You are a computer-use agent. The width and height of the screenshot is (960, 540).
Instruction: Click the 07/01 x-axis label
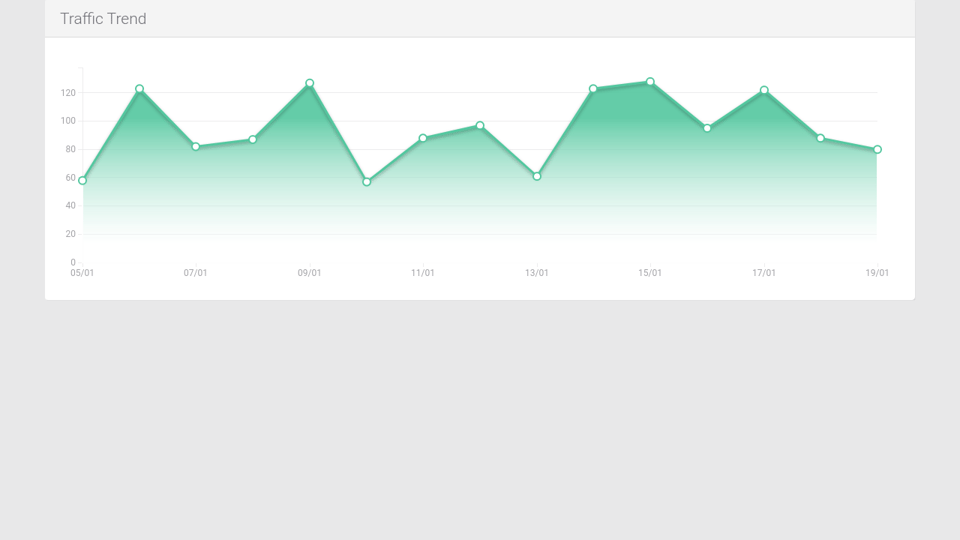(195, 273)
